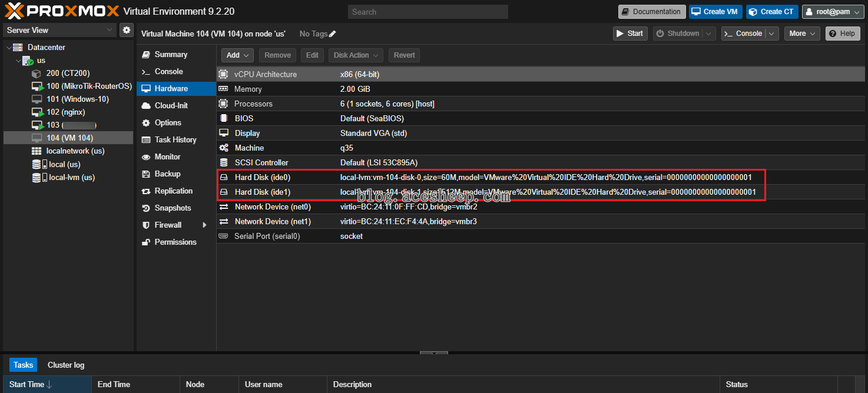Image resolution: width=868 pixels, height=393 pixels.
Task: Collapse the Datacenter tree node
Action: point(8,48)
